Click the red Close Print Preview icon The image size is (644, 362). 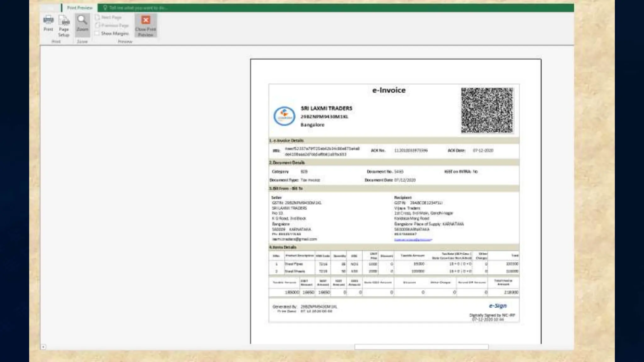pyautogui.click(x=146, y=20)
